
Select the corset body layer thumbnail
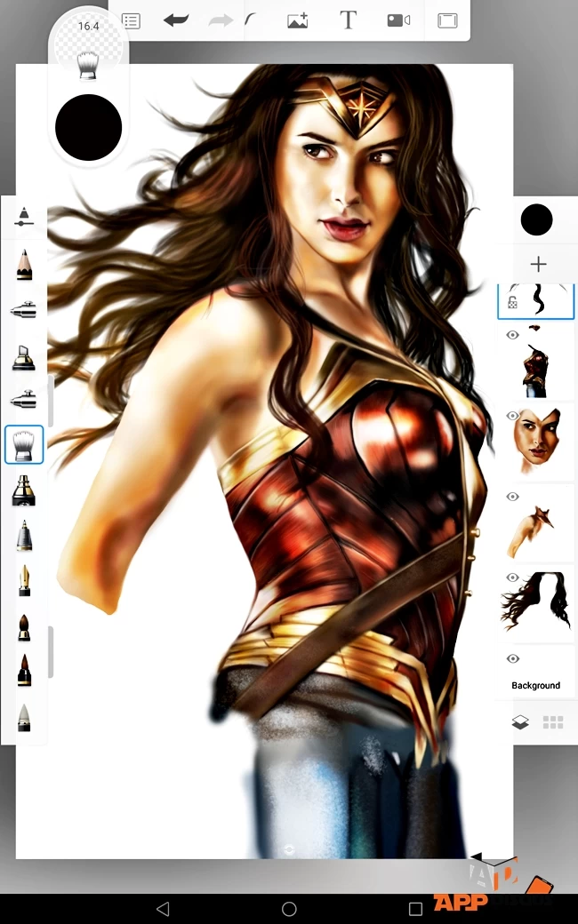pyautogui.click(x=536, y=362)
